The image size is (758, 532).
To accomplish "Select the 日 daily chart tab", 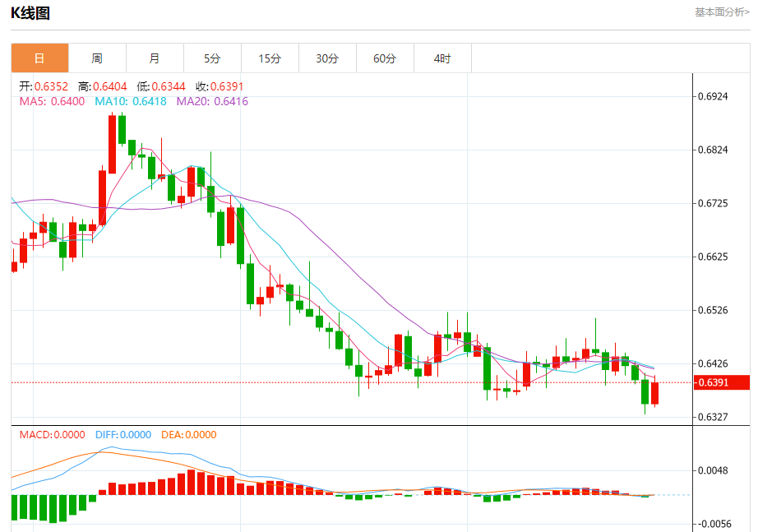I will point(39,58).
